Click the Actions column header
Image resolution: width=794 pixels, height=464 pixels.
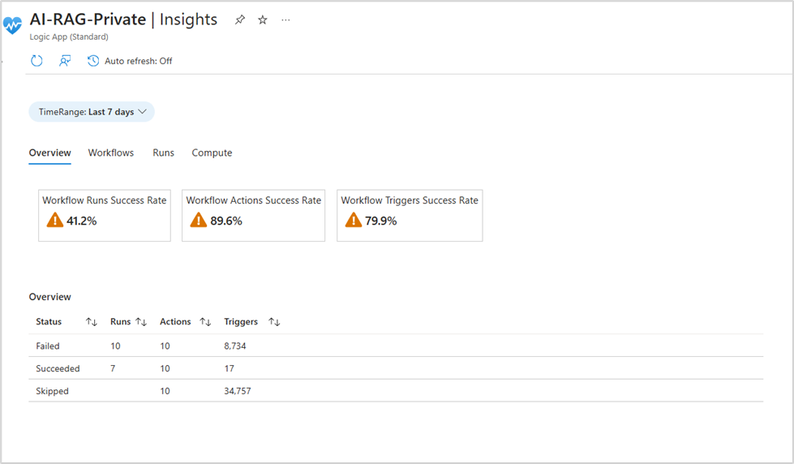coord(175,322)
